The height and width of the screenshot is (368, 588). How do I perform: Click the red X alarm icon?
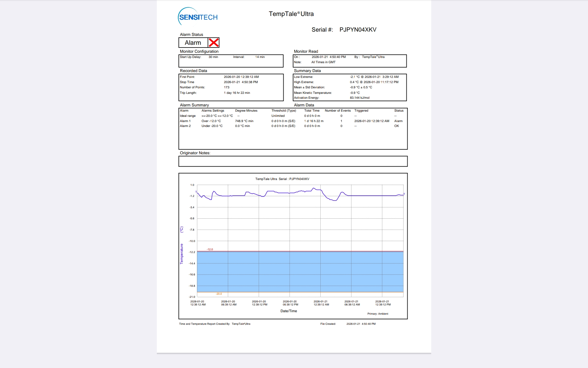[213, 43]
